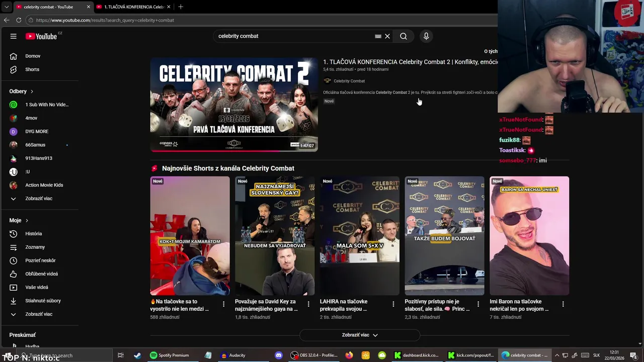The image size is (644, 362).
Task: Open options menu for the David Key short
Action: (308, 304)
